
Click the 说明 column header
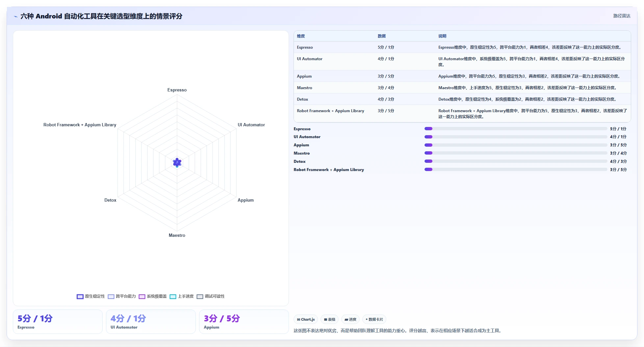pos(442,36)
